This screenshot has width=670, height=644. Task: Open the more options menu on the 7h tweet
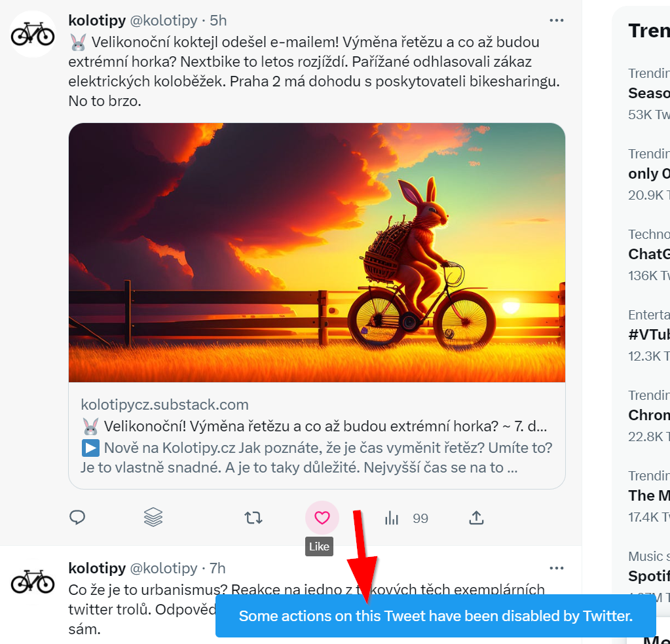[x=557, y=568]
